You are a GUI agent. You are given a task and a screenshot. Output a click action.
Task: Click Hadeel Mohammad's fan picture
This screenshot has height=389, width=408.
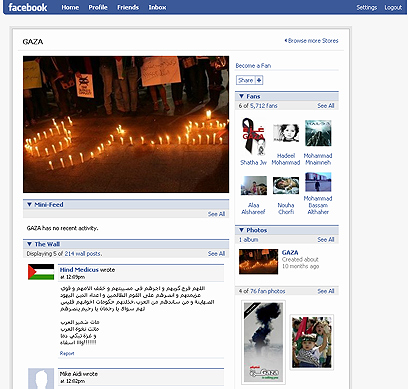click(x=286, y=133)
